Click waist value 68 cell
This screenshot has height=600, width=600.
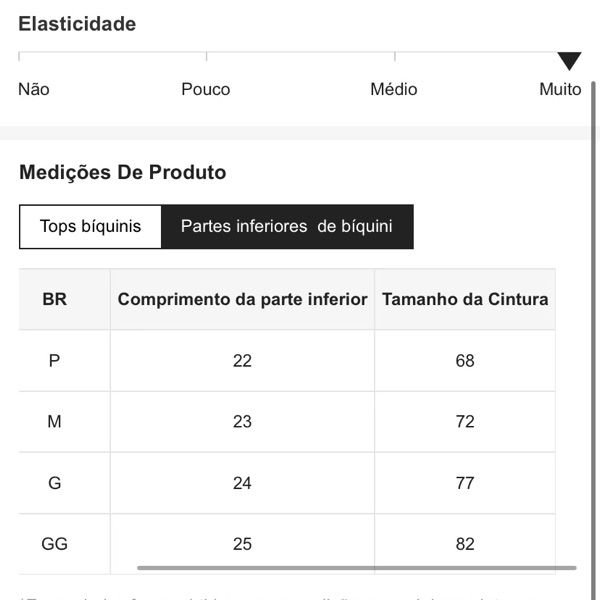coord(465,360)
